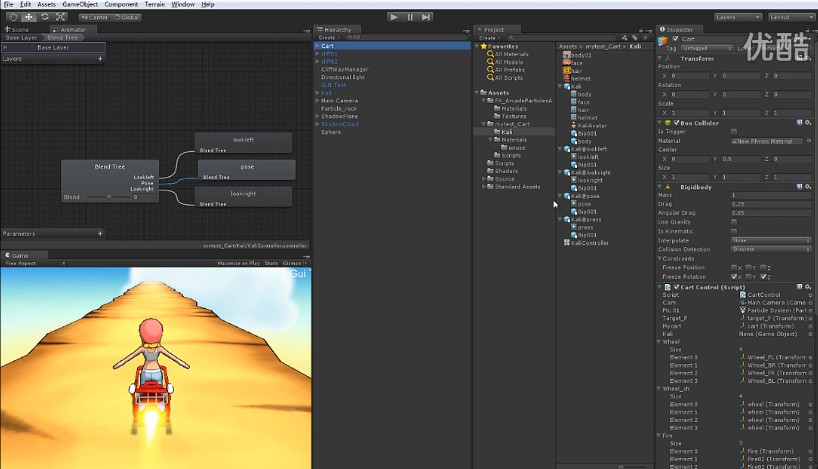
Task: Select the lookleft animation clip
Action: [584, 157]
